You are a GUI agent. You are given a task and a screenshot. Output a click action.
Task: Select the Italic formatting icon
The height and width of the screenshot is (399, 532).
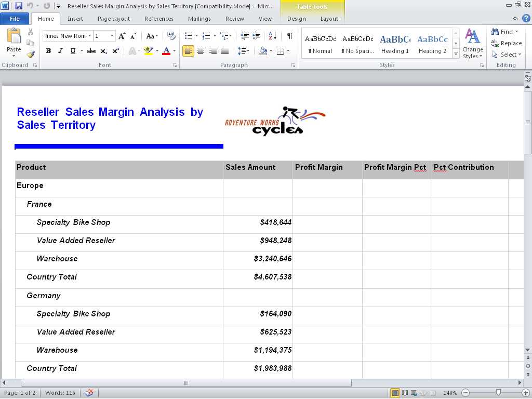(x=60, y=50)
